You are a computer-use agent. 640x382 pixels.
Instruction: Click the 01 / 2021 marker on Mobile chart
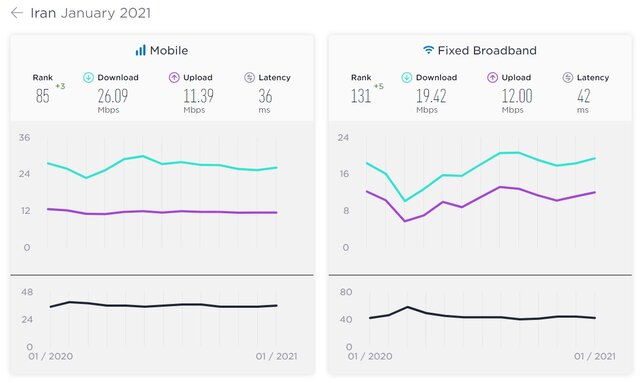(x=276, y=356)
